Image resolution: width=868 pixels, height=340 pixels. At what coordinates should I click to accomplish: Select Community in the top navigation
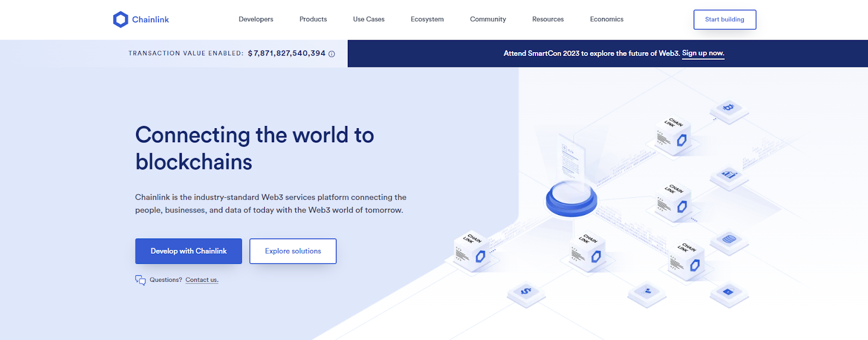pos(488,20)
